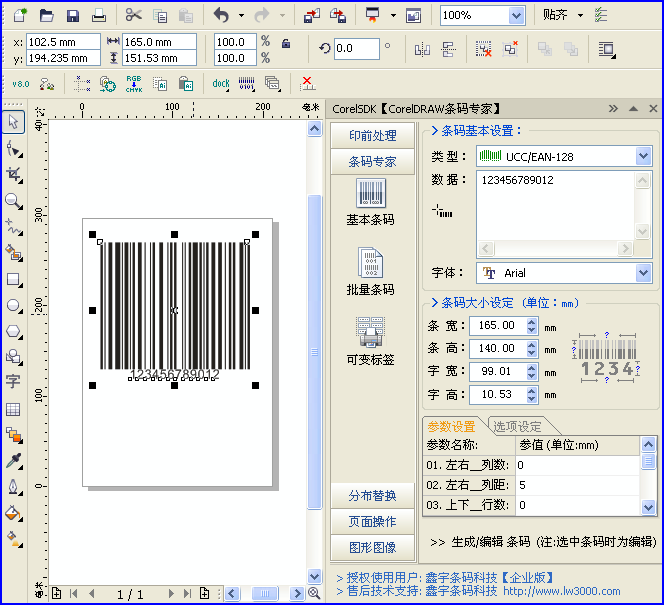
Task: Select the Table tool
Action: (x=13, y=409)
